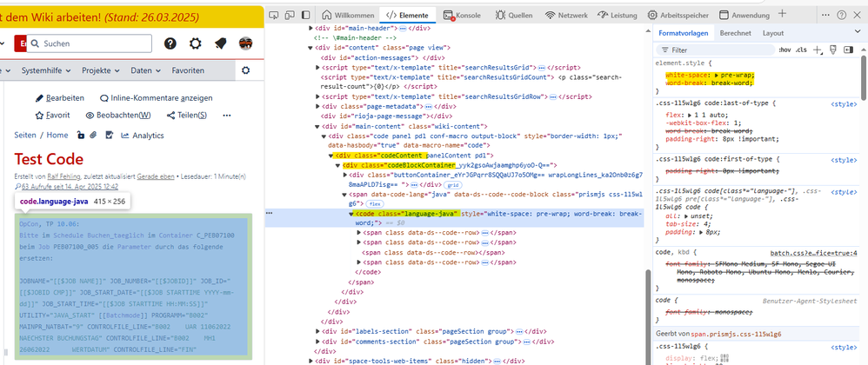Collapse the code.language-java node in the DOM tree

tap(351, 214)
